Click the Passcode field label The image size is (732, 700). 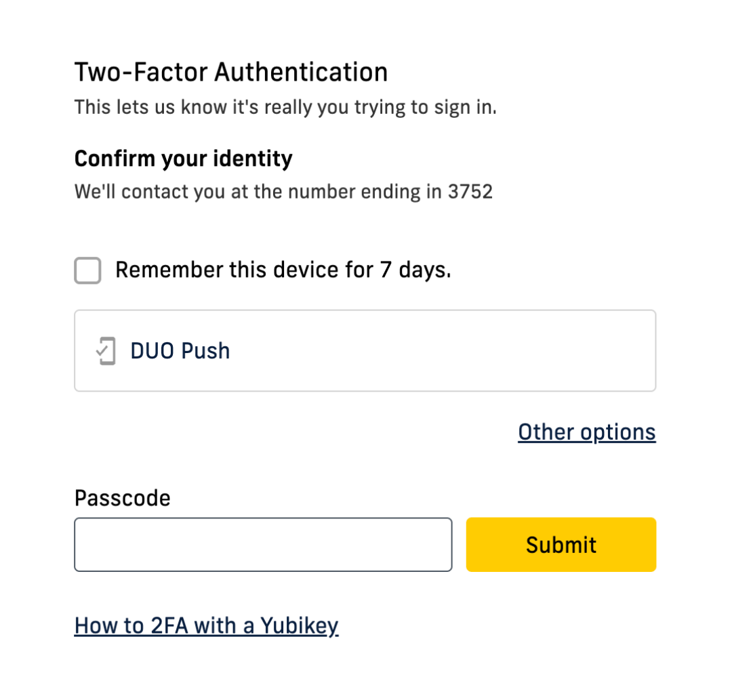pyautogui.click(x=122, y=498)
